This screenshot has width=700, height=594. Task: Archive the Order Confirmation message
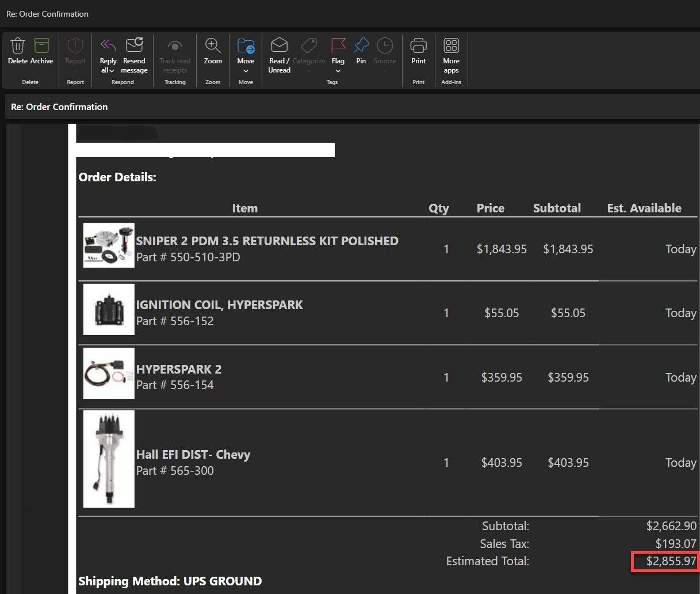click(x=41, y=51)
